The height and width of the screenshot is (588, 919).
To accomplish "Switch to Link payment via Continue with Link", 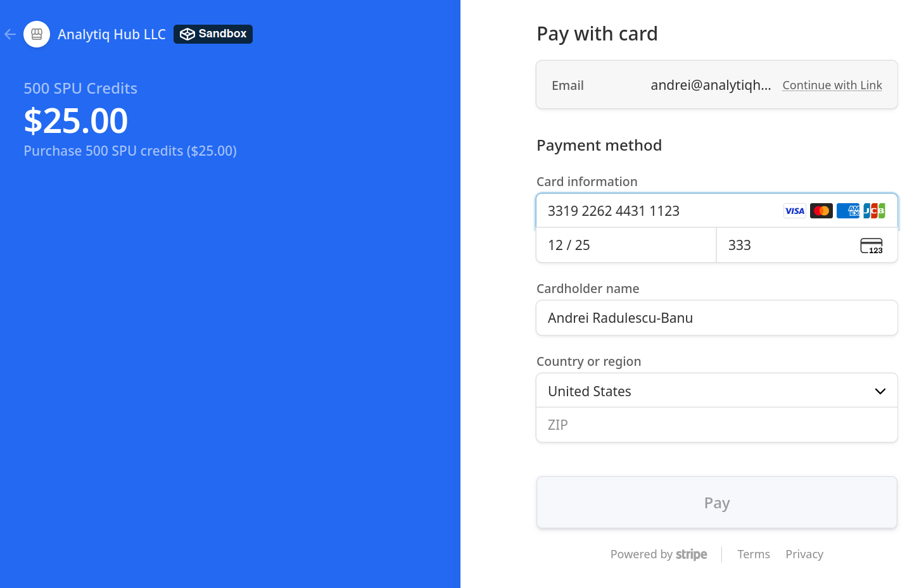I will point(832,85).
